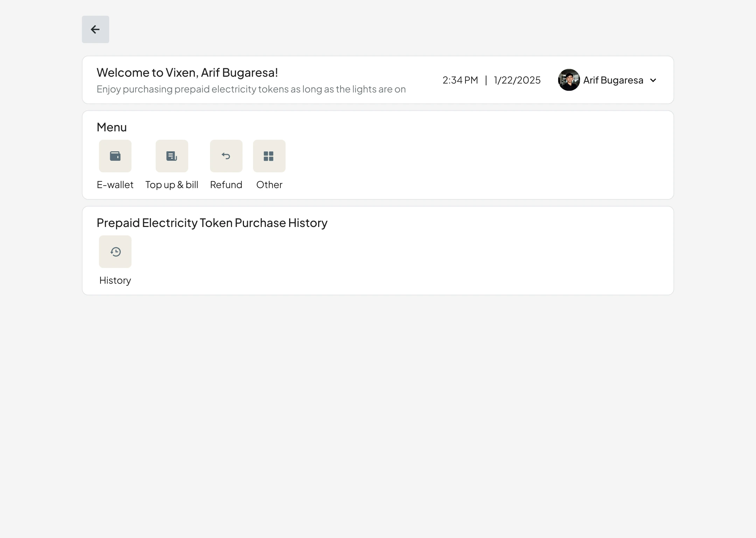This screenshot has height=538, width=756.
Task: Click the Refund text label
Action: 226,185
